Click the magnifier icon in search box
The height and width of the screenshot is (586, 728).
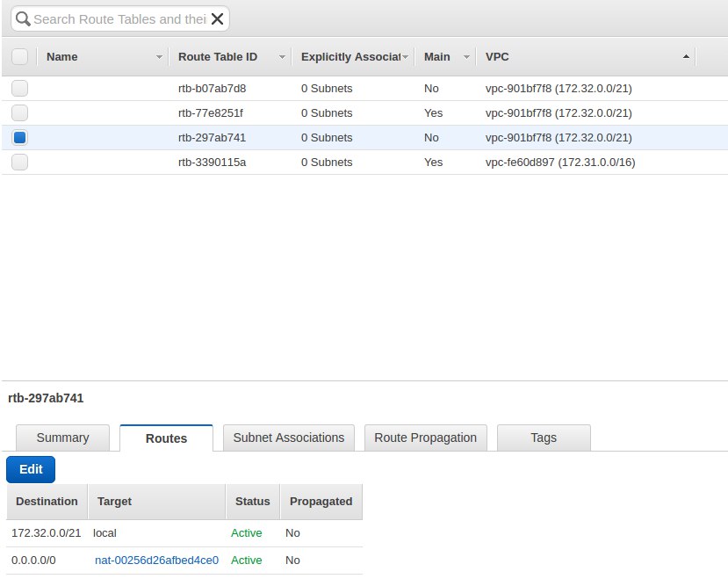(23, 18)
